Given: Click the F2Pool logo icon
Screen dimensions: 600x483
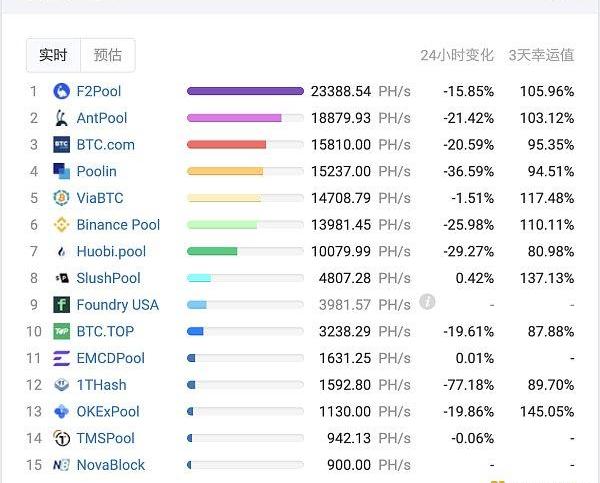Looking at the screenshot, I should [61, 91].
